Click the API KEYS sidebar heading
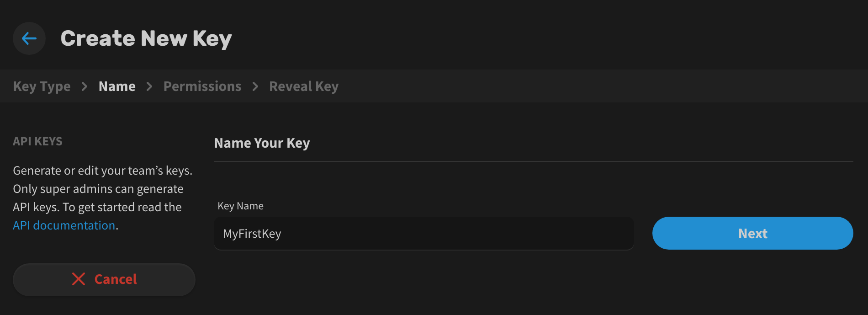Viewport: 868px width, 315px height. tap(37, 141)
